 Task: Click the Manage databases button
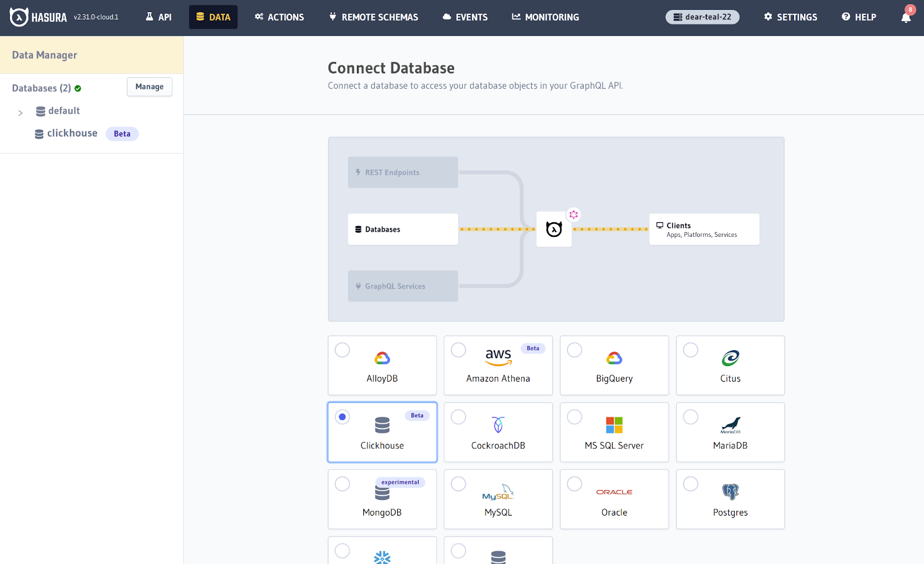click(x=150, y=87)
